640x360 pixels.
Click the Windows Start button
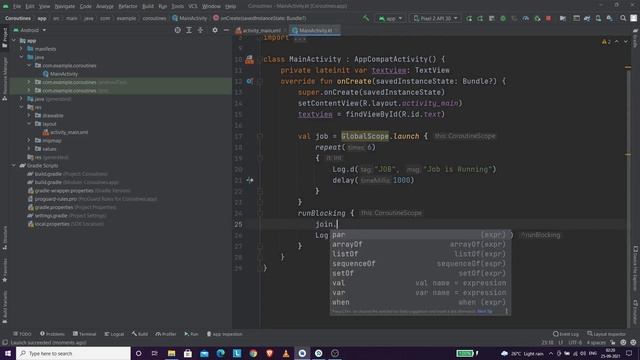7,353
